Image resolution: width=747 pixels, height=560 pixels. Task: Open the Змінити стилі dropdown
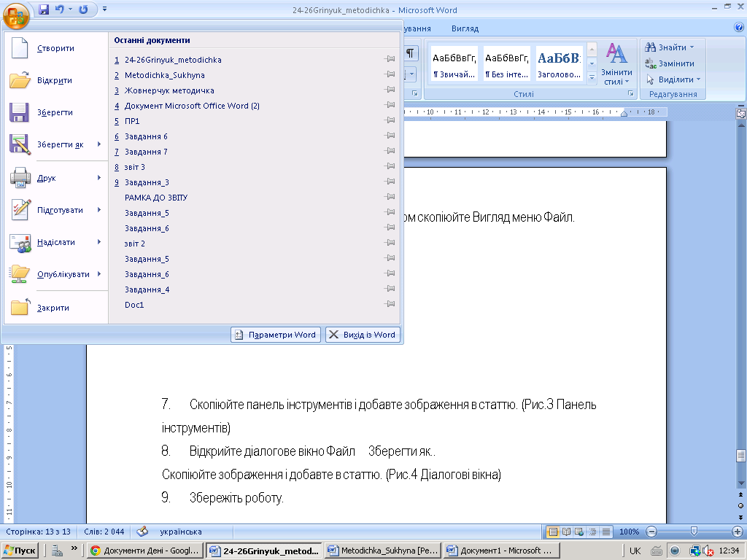coord(616,64)
